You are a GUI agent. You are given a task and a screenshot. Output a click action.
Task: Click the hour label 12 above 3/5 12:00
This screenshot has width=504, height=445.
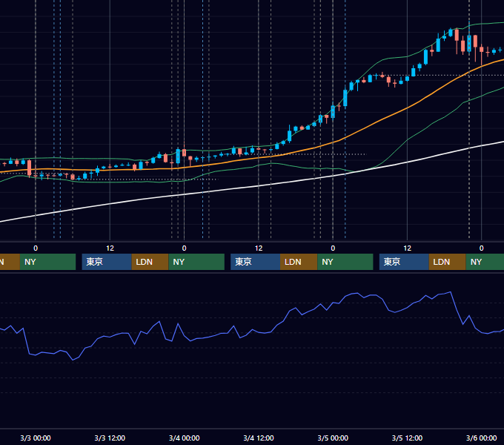407,248
